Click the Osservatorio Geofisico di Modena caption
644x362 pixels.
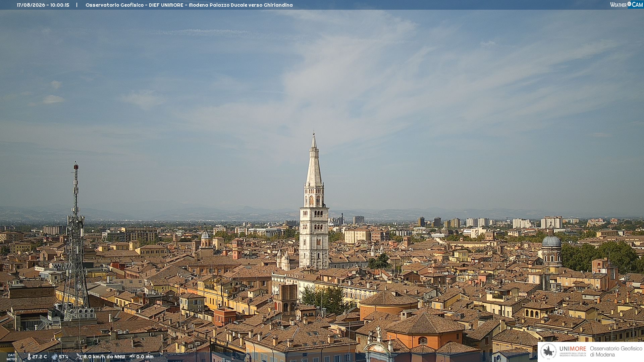(x=616, y=352)
